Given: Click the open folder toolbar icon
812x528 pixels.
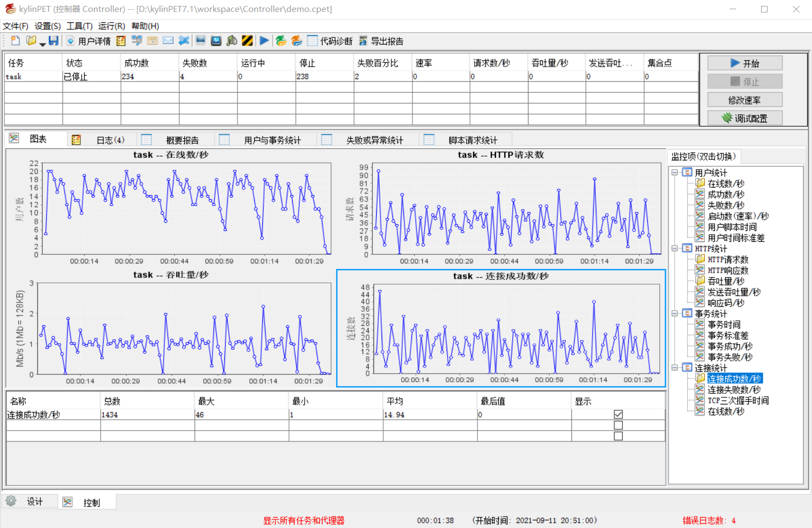Looking at the screenshot, I should pos(31,41).
